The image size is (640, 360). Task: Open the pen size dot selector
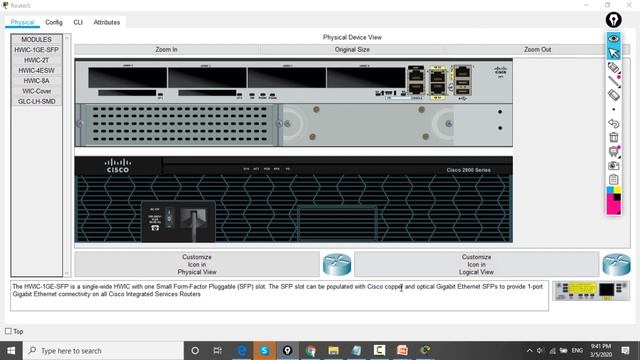(613, 109)
